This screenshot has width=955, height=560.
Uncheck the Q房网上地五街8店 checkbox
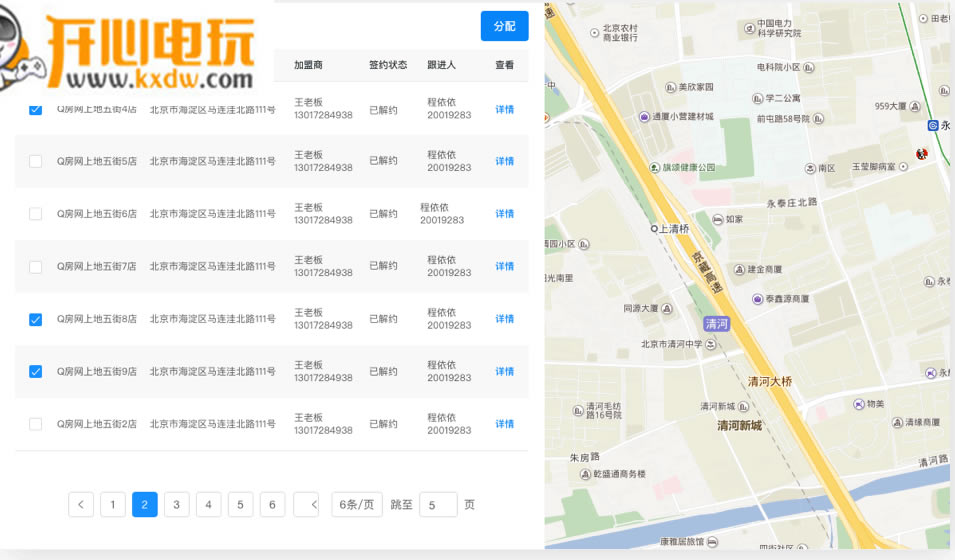pyautogui.click(x=36, y=319)
